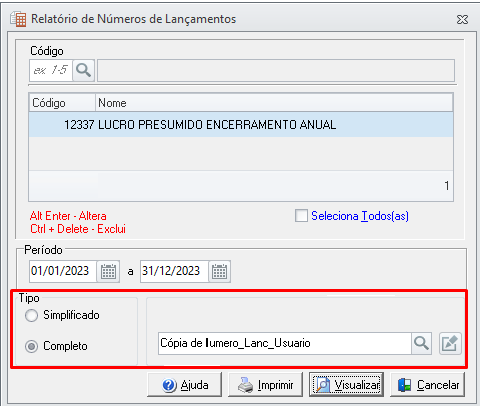Screen dimensions: 480x410
Task: Click the window title calculator icon
Action: 18,19
